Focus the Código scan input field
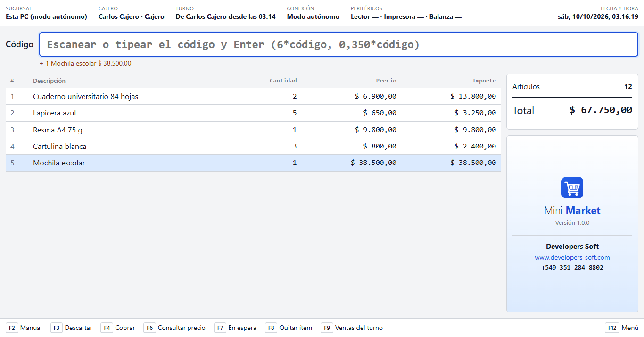The height and width of the screenshot is (337, 644). tap(339, 44)
